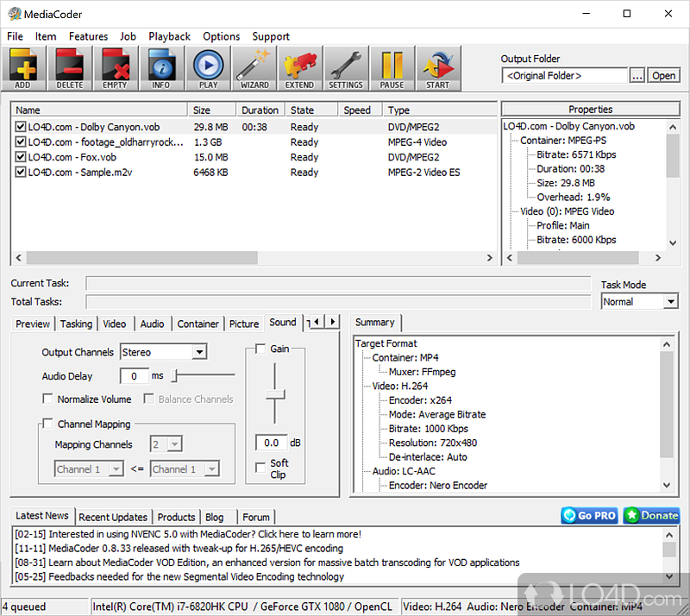The image size is (690, 616).
Task: Switch to the Container tab
Action: [x=198, y=324]
